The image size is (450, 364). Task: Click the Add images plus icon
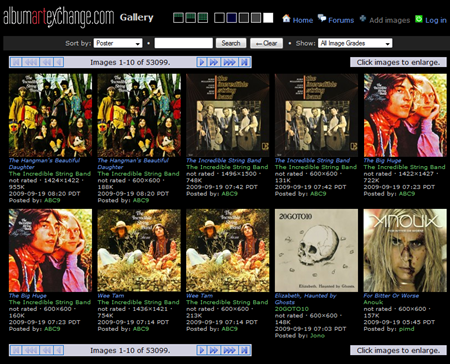click(363, 19)
